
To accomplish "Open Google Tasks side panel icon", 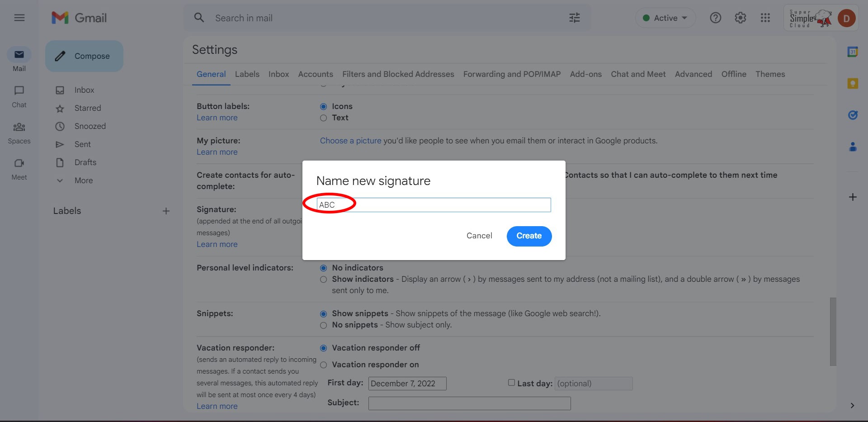I will (x=853, y=115).
